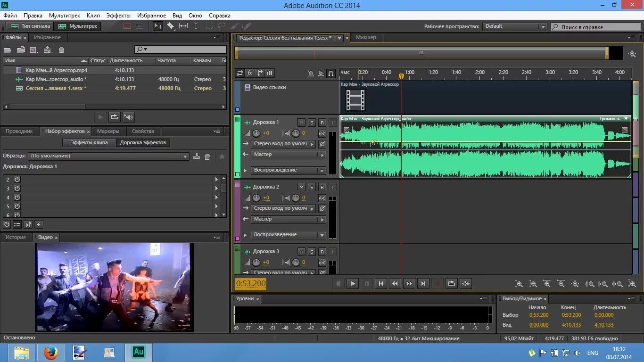Solo Дорожка 1 with S button

312,123
